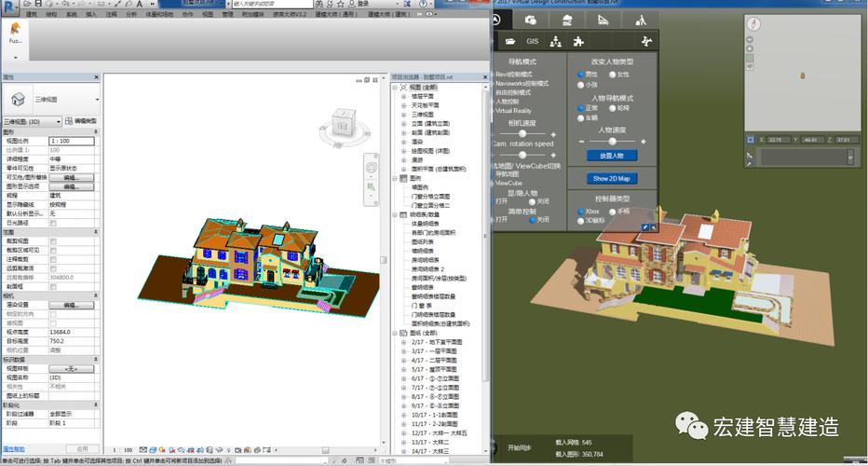
Task: Click the GIS toolbar button
Action: pos(533,41)
